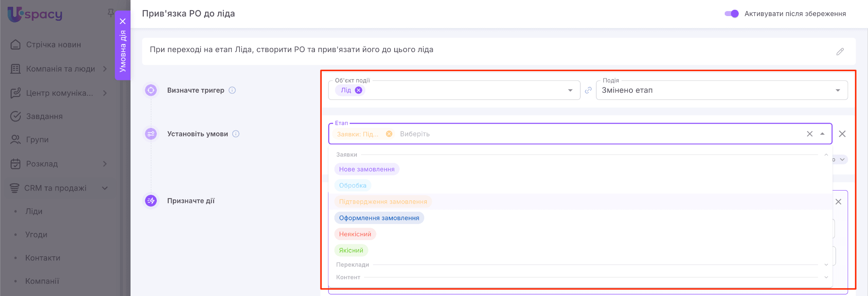This screenshot has height=296, width=868.
Task: Choose the Оформлення замовлення stage
Action: coord(379,218)
